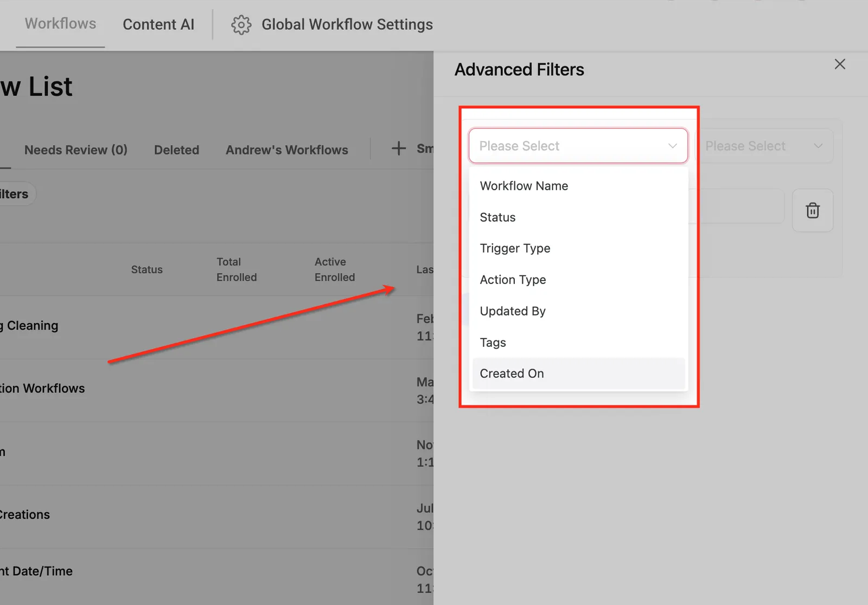Click the trash delete filter icon
The width and height of the screenshot is (868, 605).
[812, 210]
